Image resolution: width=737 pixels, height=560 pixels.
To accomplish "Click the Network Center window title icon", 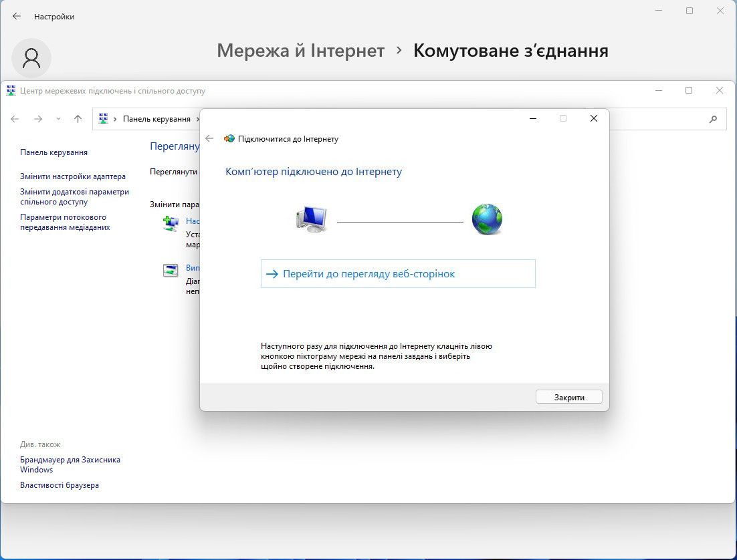I will 11,91.
